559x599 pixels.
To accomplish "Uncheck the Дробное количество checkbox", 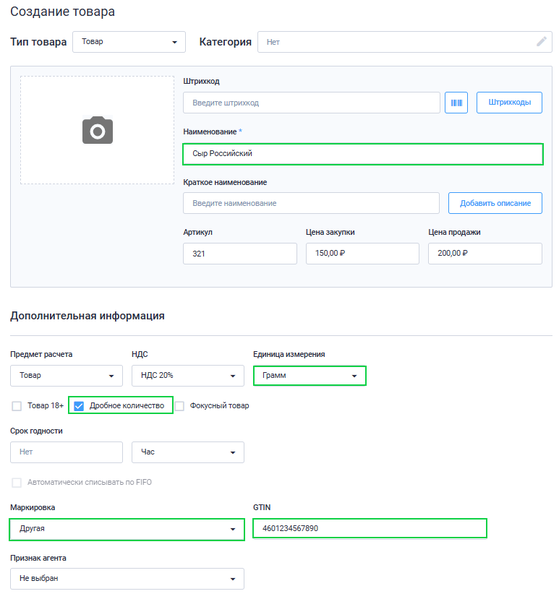I will click(79, 406).
